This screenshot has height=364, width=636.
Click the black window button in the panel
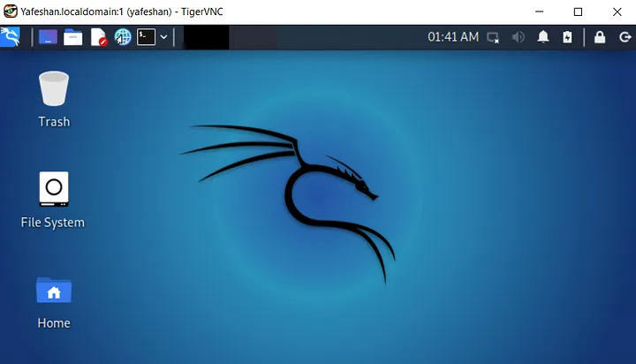[x=206, y=37]
